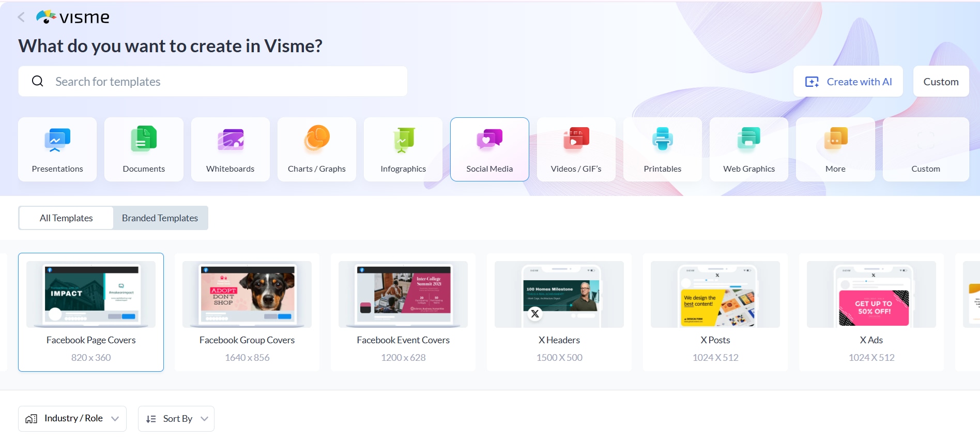Screen dimensions: 980x442
Task: Open the Custom category card
Action: pyautogui.click(x=926, y=149)
